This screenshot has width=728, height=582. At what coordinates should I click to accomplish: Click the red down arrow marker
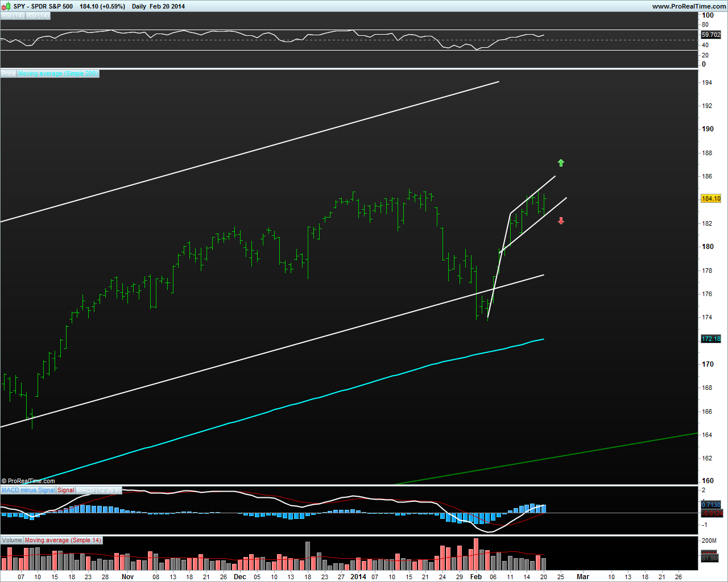(x=561, y=221)
